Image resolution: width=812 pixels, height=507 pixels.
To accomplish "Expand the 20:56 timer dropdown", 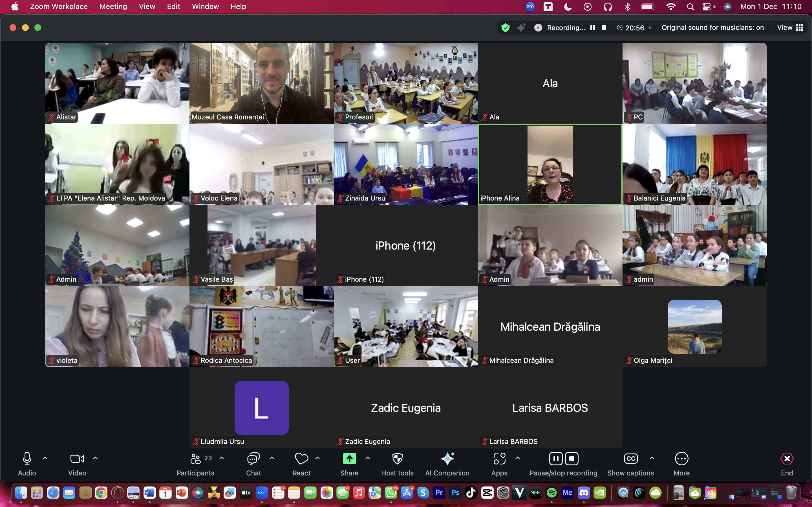I will [650, 28].
